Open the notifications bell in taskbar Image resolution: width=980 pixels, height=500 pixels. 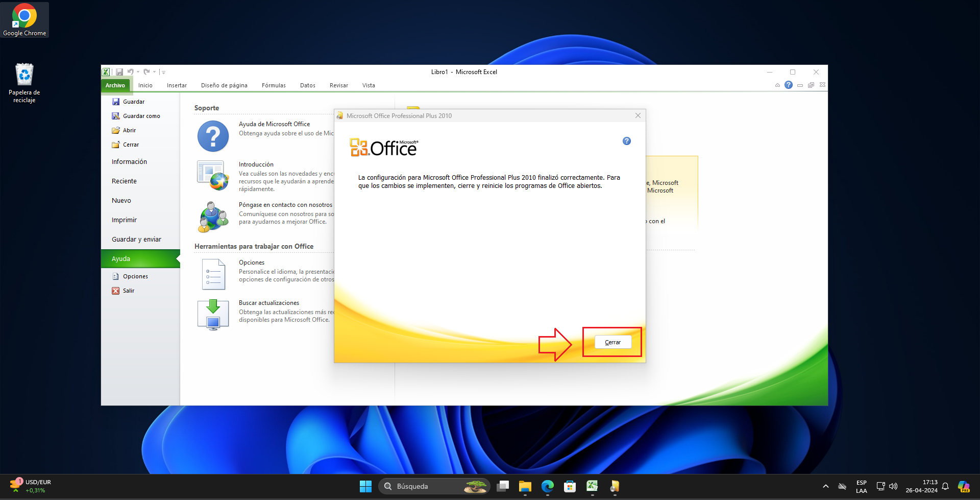tap(945, 486)
